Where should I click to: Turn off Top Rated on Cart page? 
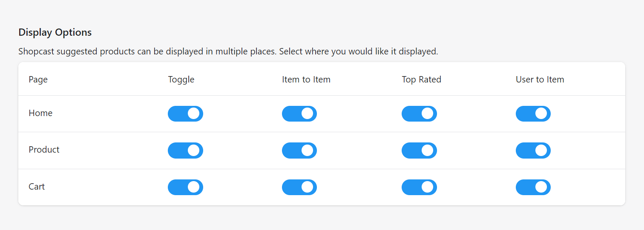pos(419,187)
